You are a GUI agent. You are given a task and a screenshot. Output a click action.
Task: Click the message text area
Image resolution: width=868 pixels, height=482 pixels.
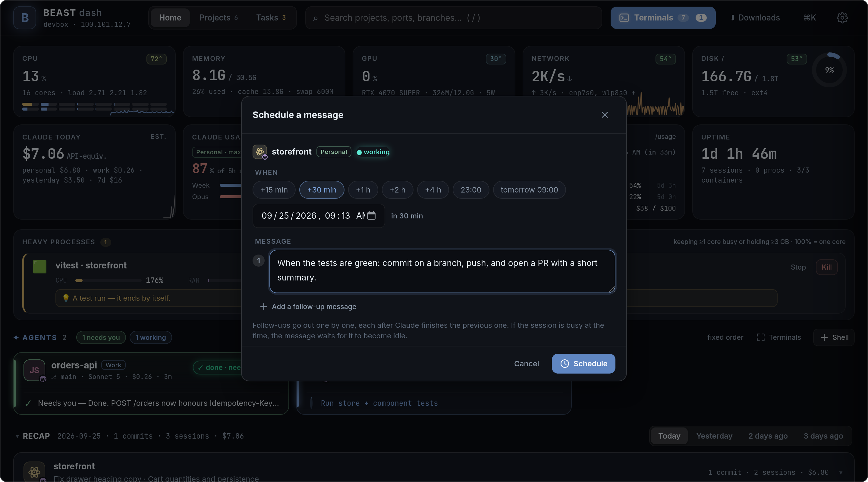[442, 271]
